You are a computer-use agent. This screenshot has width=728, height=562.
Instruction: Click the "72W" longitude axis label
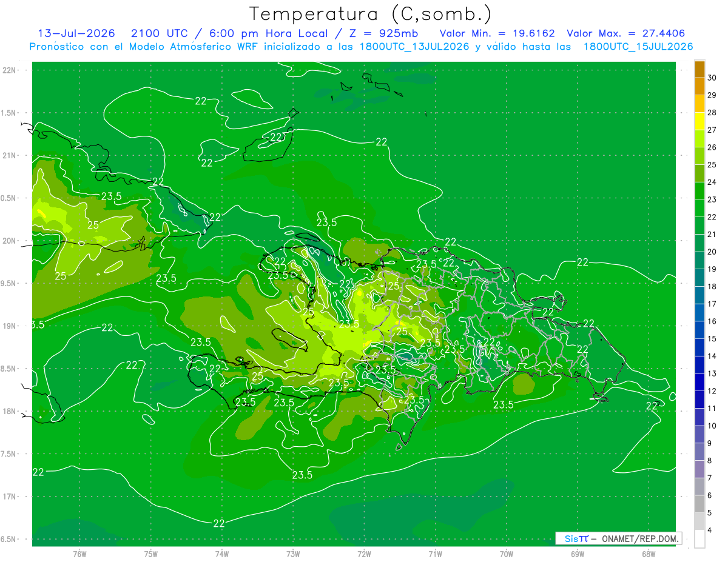tap(364, 554)
